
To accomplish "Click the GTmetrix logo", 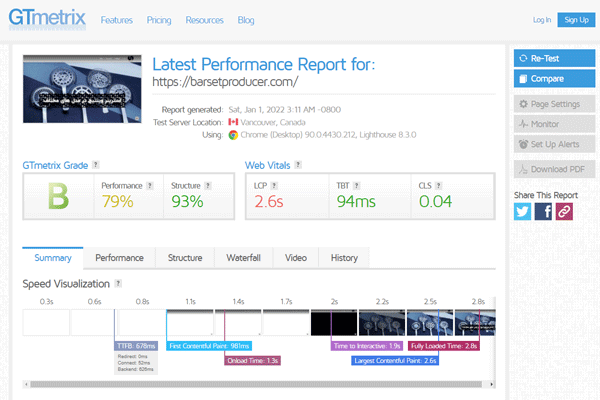I will [x=46, y=18].
